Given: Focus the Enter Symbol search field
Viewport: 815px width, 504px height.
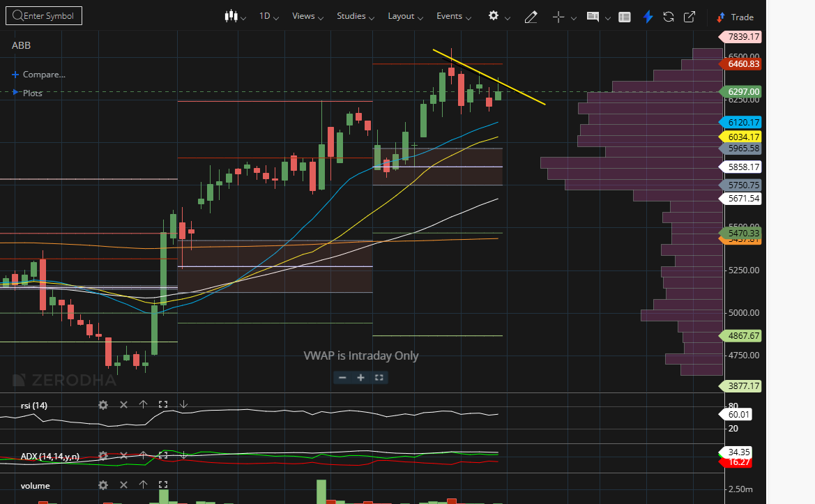Looking at the screenshot, I should pyautogui.click(x=44, y=15).
